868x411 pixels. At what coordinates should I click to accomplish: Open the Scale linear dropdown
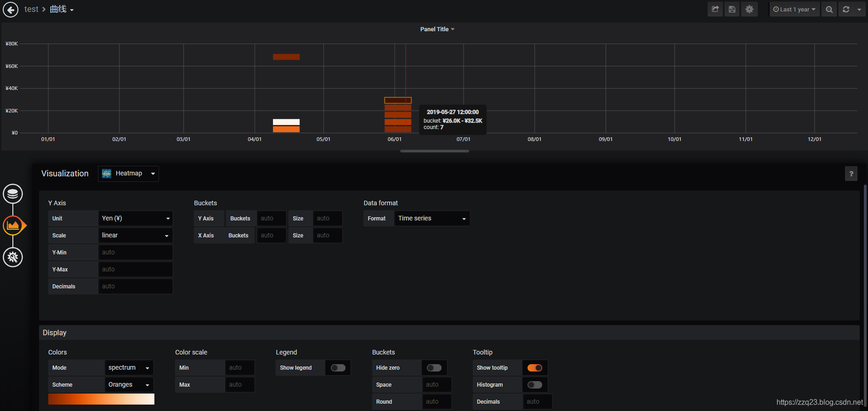pos(136,236)
